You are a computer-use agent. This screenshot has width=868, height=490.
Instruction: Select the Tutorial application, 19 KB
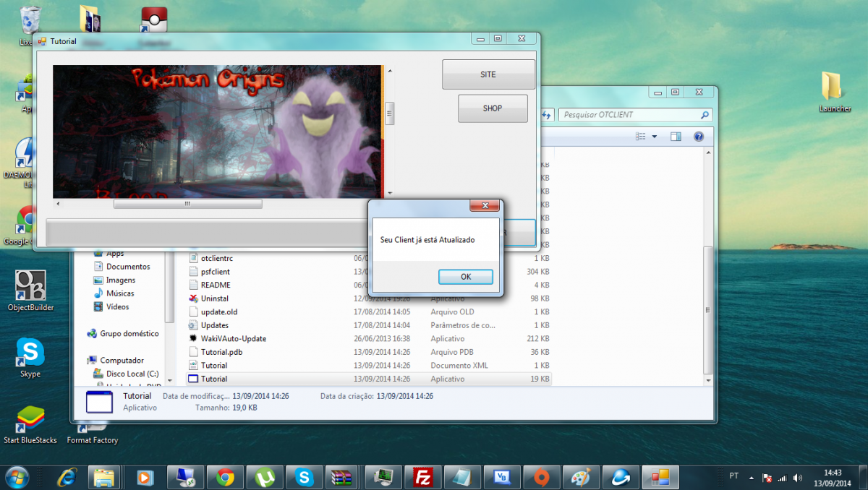pos(369,379)
